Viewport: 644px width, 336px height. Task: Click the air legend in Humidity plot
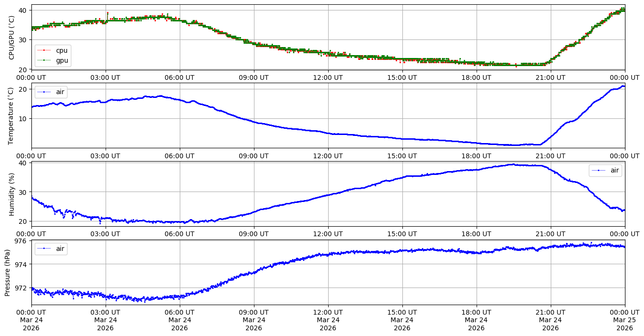click(x=605, y=170)
